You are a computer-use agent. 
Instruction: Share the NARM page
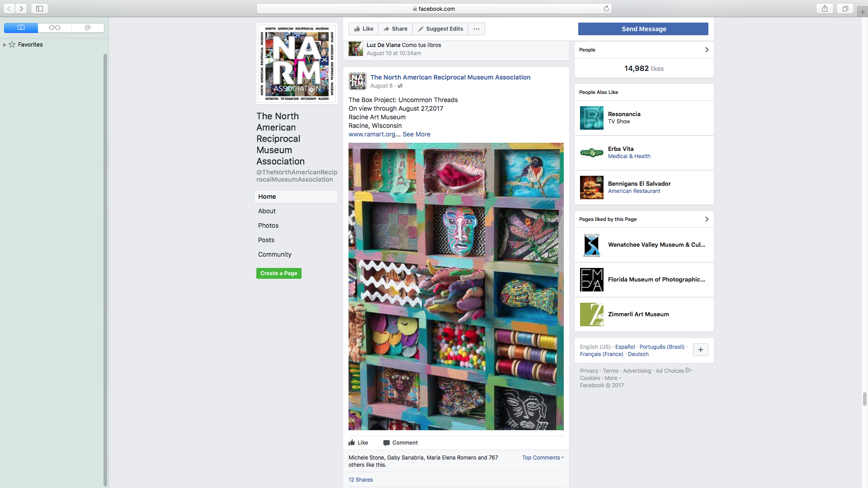pos(395,29)
